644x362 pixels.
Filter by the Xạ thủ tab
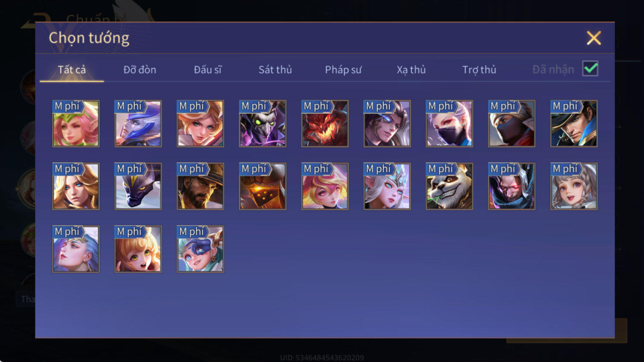tap(411, 70)
